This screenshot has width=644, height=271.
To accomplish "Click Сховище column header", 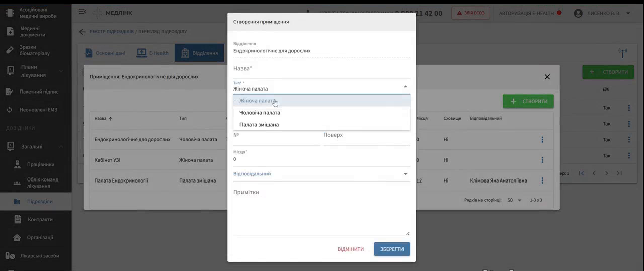I will (x=452, y=119).
